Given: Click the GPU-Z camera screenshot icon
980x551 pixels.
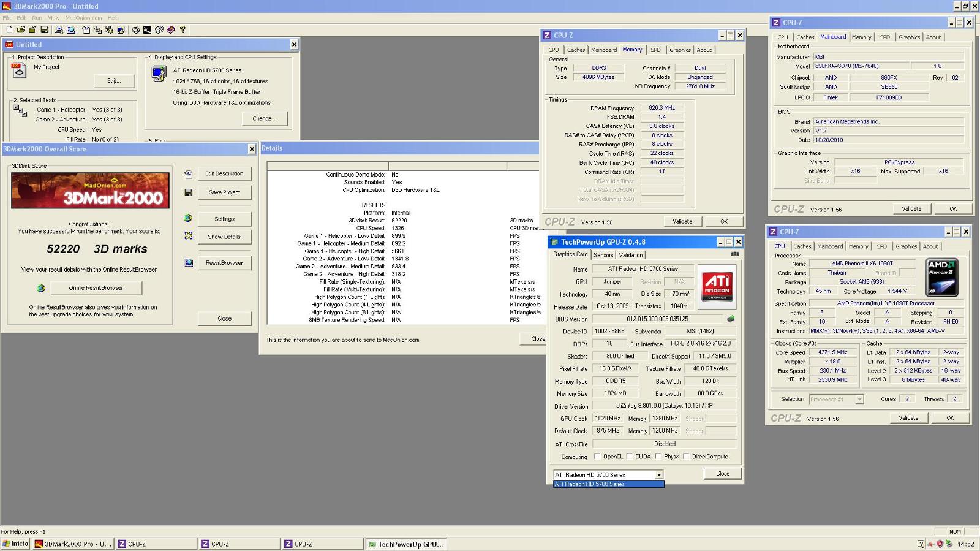Looking at the screenshot, I should (735, 254).
